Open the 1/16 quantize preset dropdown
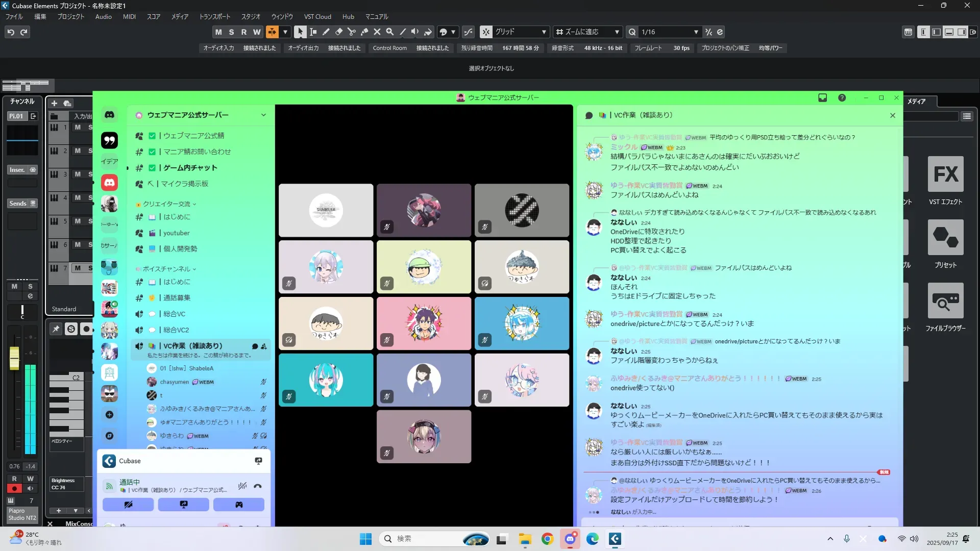The height and width of the screenshot is (551, 980). click(696, 32)
